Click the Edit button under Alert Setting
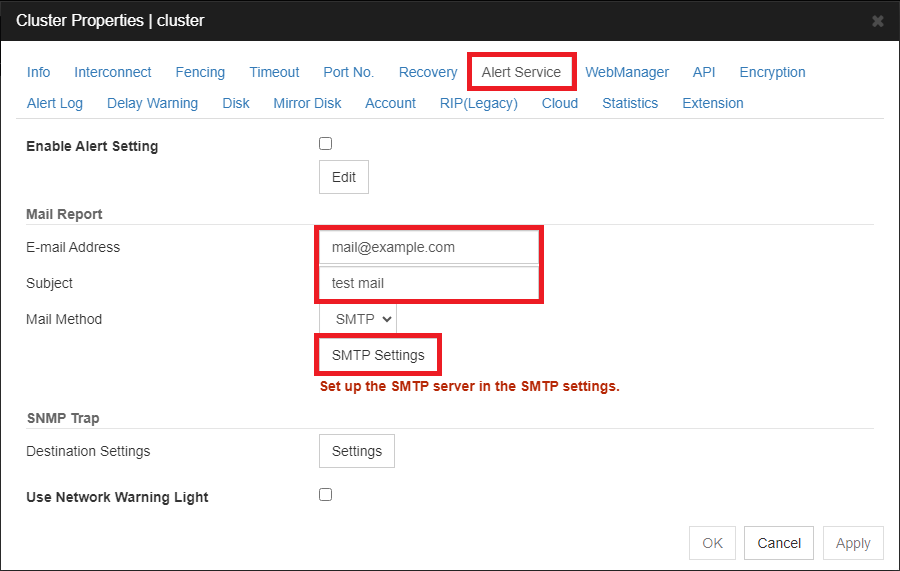 (x=344, y=177)
